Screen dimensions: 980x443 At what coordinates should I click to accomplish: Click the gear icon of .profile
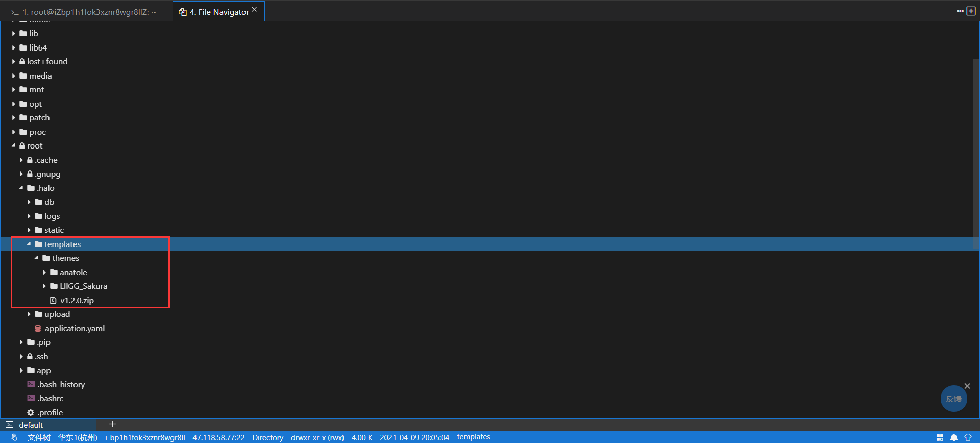pos(31,412)
